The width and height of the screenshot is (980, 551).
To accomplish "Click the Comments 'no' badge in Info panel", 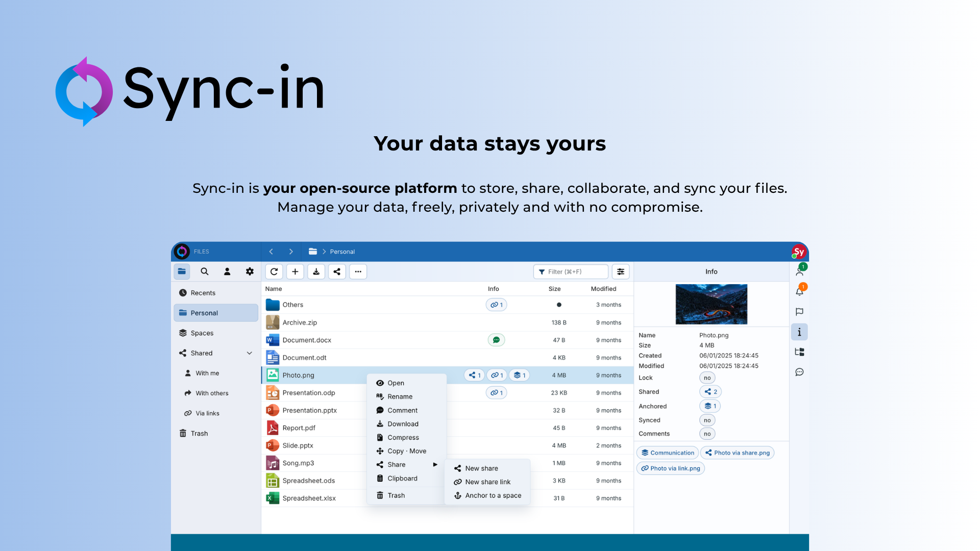I will 707,433.
